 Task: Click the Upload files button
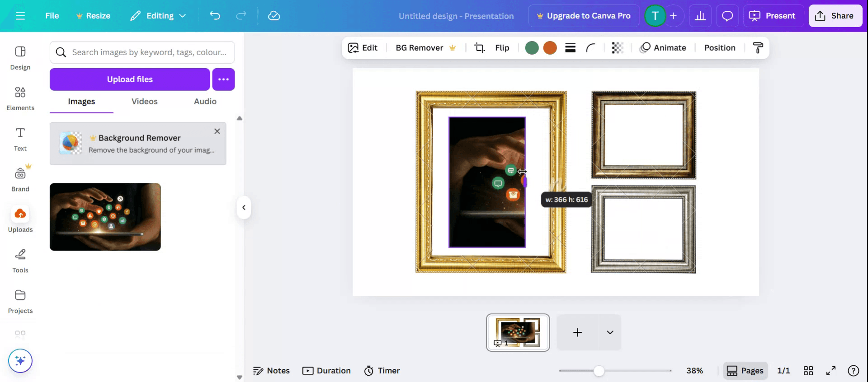point(130,79)
